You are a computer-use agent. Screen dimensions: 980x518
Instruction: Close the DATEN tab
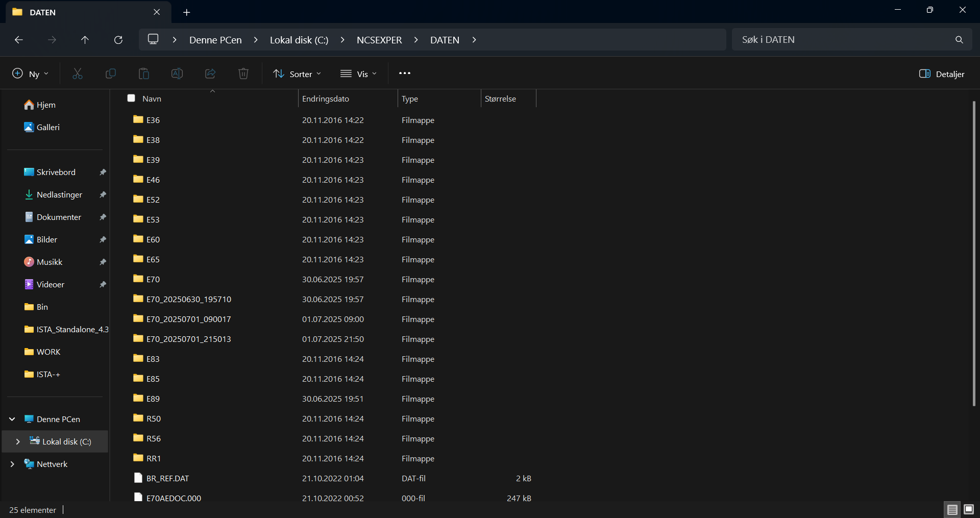157,12
